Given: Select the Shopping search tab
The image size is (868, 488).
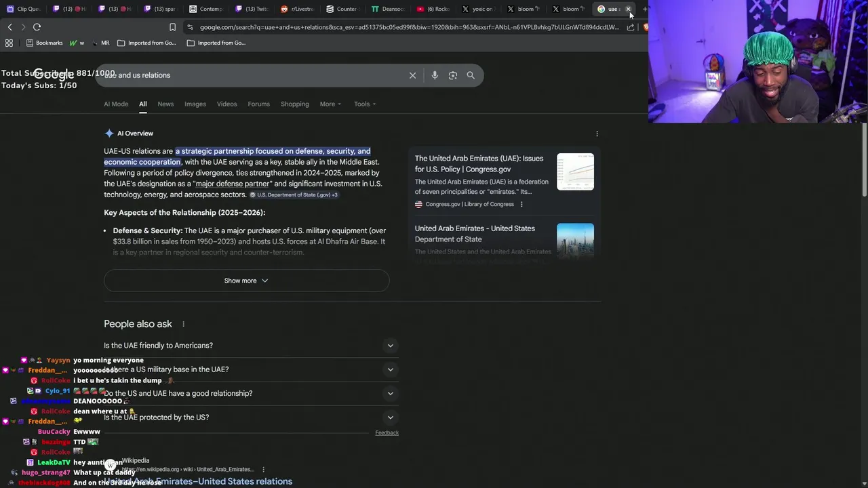Looking at the screenshot, I should pyautogui.click(x=295, y=104).
